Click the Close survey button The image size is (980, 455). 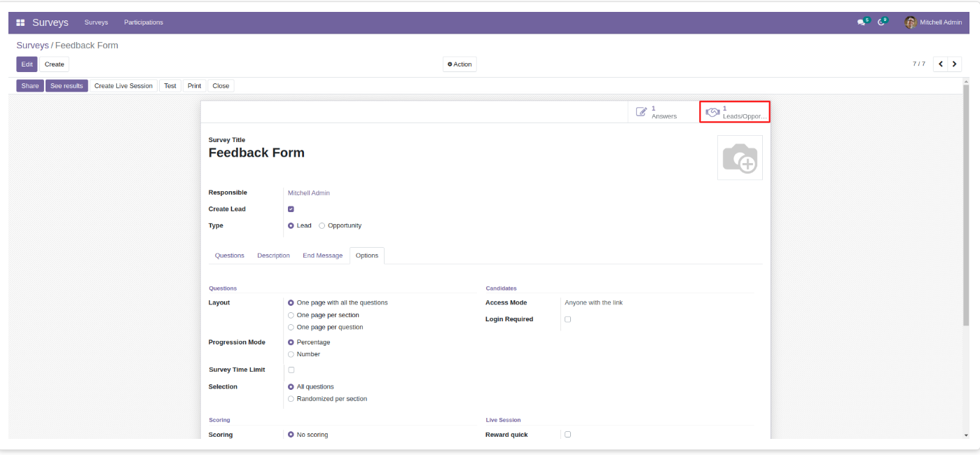pos(221,86)
